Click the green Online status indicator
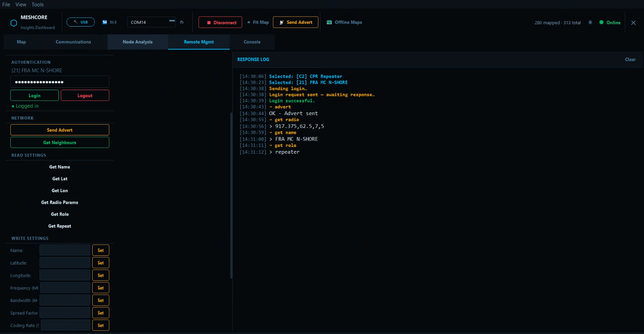644x334 pixels. 610,23
